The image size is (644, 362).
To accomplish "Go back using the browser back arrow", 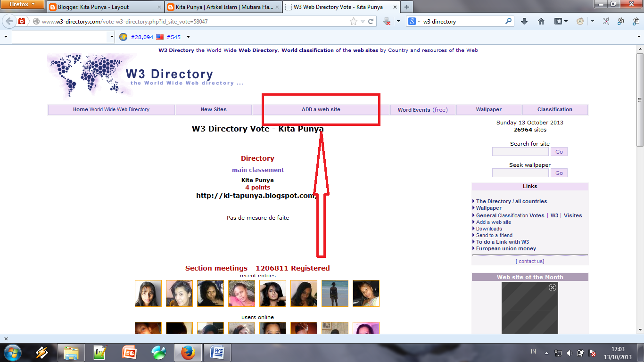I will tap(9, 21).
